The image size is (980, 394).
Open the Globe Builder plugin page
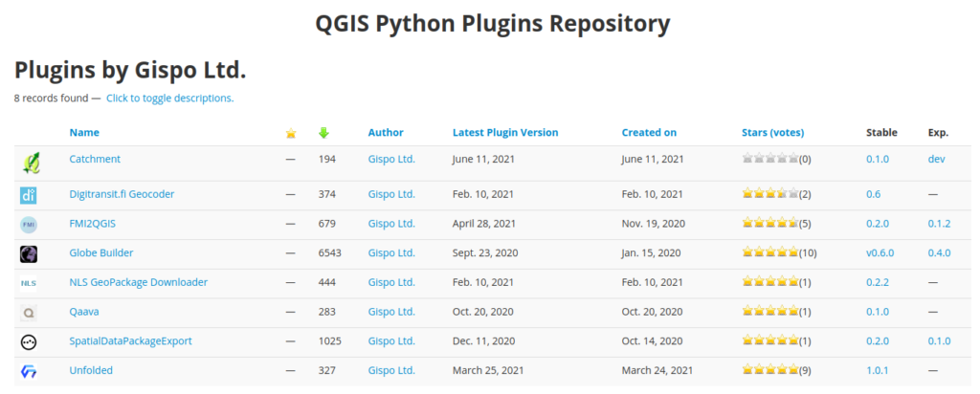[101, 252]
